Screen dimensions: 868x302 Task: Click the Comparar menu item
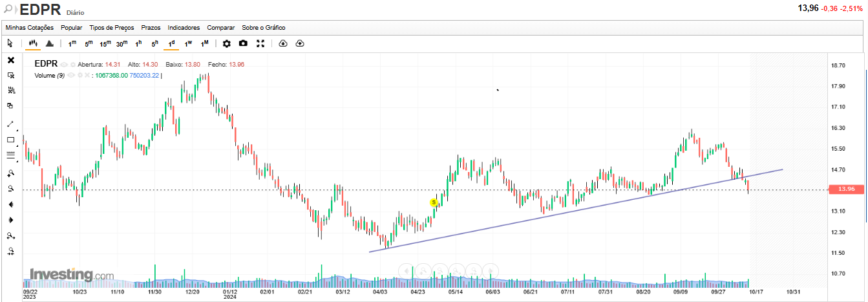click(x=221, y=28)
